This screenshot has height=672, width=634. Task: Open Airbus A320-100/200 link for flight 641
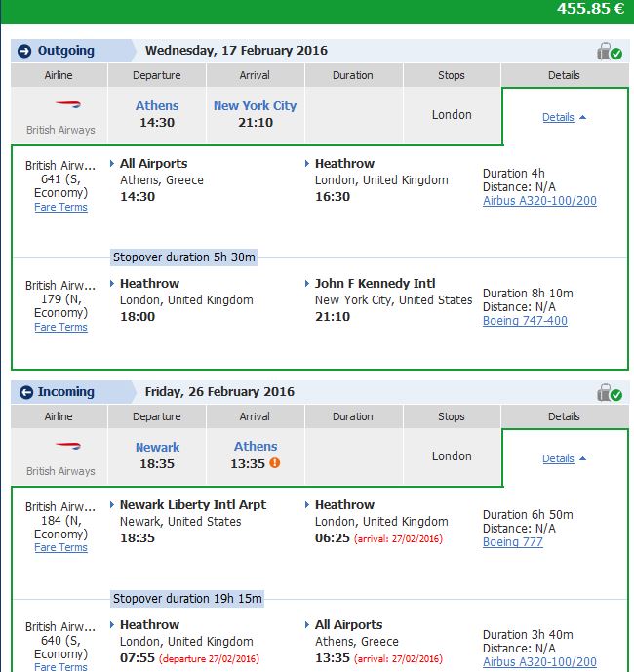[x=539, y=201]
